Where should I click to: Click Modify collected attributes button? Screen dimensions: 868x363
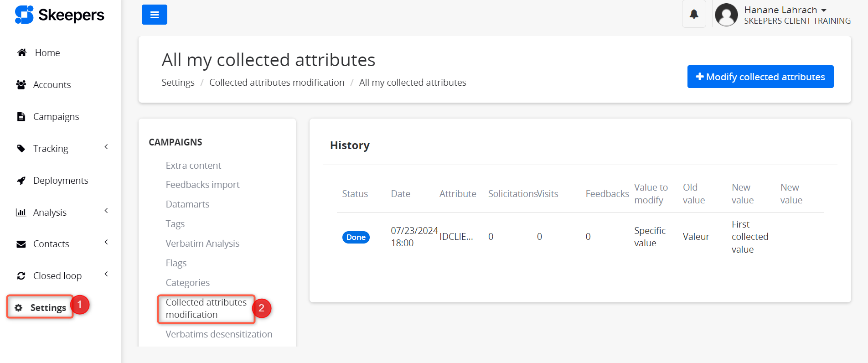tap(760, 77)
